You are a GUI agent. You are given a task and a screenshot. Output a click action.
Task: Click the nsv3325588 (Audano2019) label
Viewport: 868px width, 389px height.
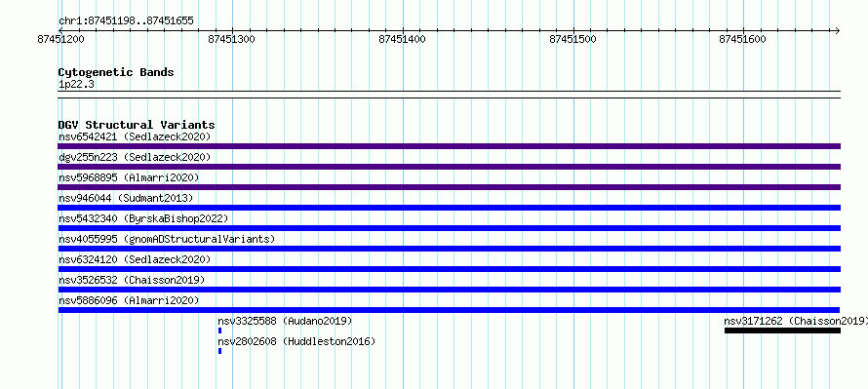coord(285,321)
